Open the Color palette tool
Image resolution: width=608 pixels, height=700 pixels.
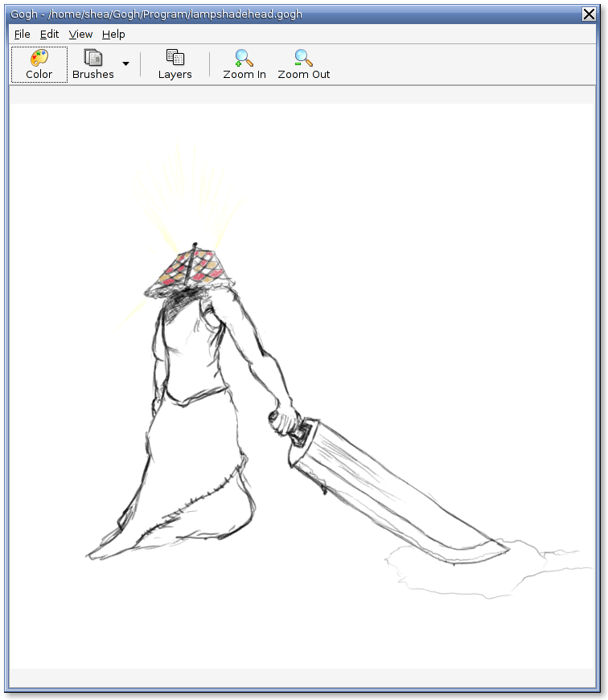39,65
